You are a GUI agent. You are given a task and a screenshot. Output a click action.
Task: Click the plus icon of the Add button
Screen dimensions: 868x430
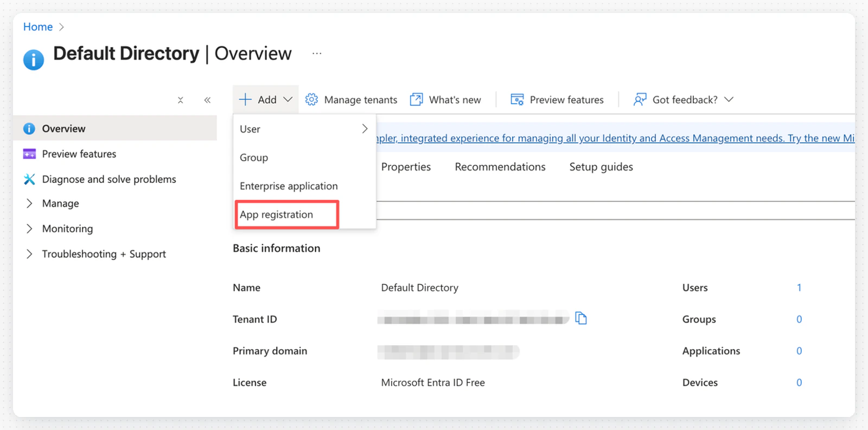tap(245, 99)
